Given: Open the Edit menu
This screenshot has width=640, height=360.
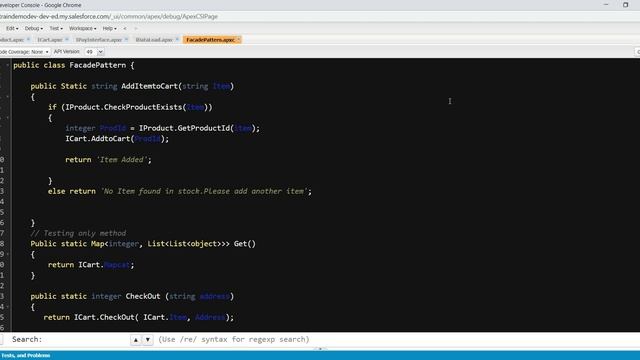Looking at the screenshot, I should click(12, 29).
